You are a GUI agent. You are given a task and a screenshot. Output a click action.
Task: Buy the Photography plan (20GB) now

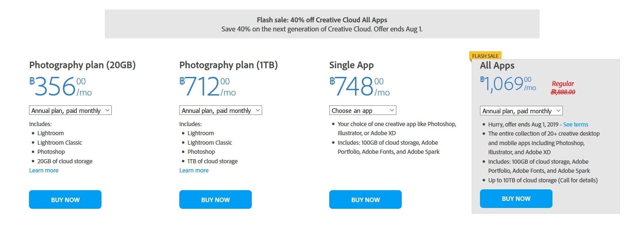pyautogui.click(x=65, y=200)
